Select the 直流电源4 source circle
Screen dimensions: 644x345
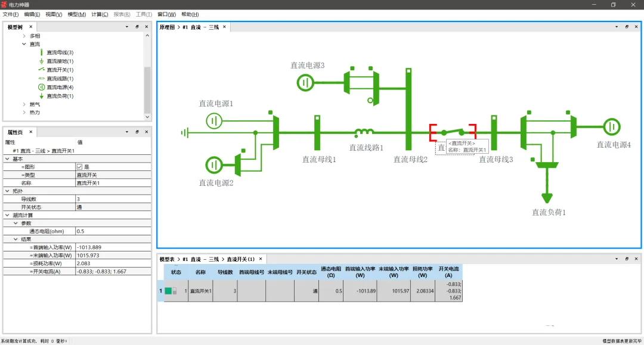(612, 127)
